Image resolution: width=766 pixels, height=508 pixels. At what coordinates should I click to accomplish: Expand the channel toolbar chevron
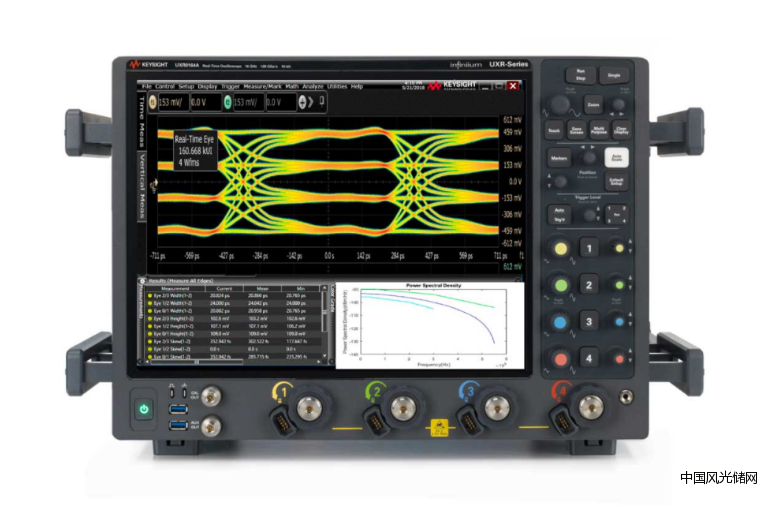pos(311,102)
